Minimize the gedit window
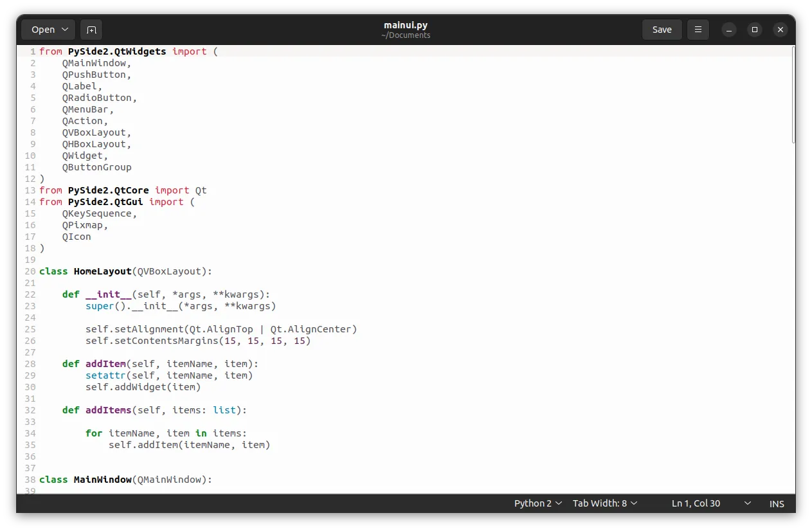 (x=728, y=30)
